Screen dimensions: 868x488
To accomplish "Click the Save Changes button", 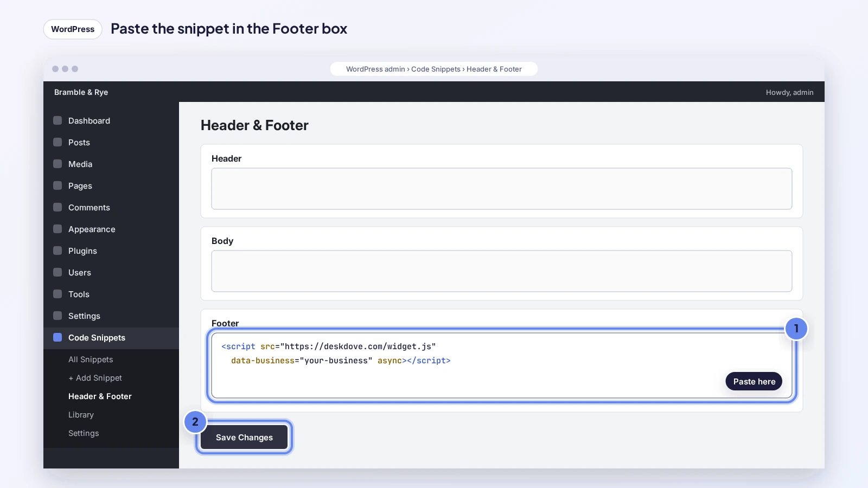I will click(244, 437).
